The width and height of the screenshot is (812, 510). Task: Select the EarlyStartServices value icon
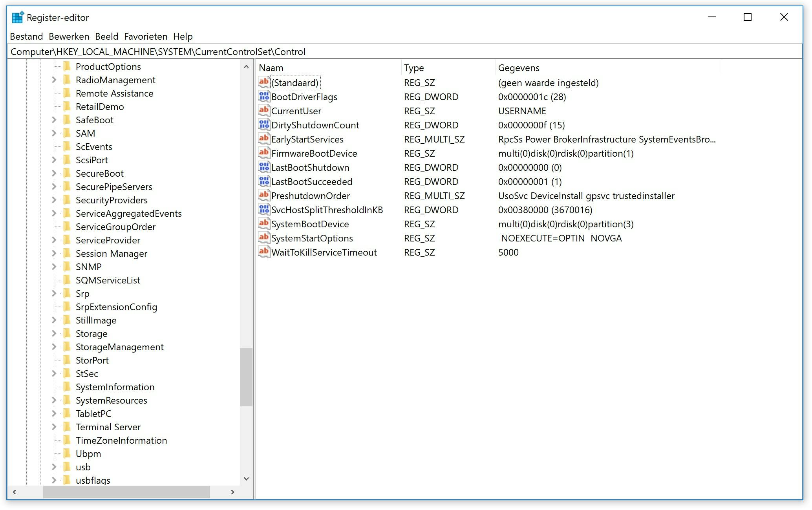coord(264,139)
